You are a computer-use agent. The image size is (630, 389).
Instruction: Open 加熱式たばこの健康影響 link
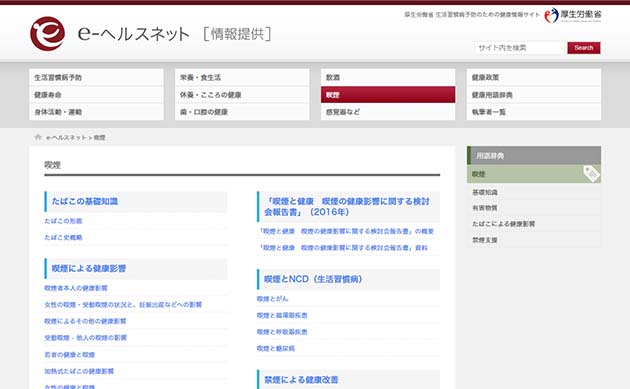pos(79,371)
